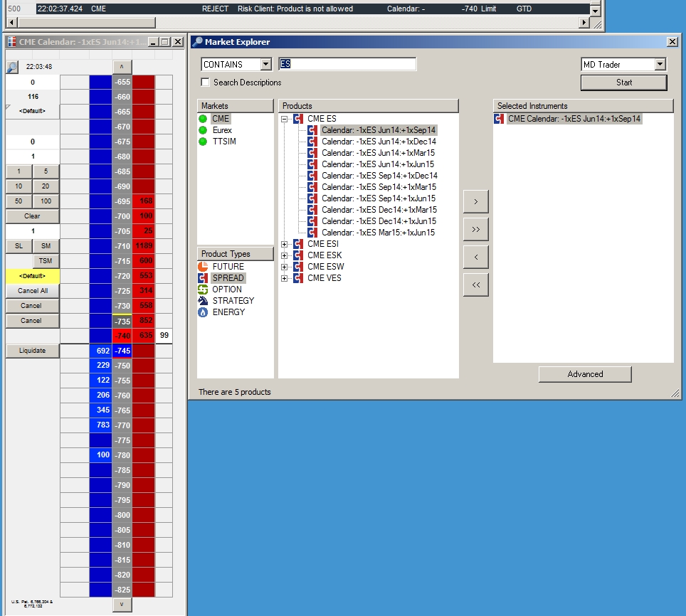686x616 pixels.
Task: Click the selected instrument CME Calendar entry
Action: [574, 119]
